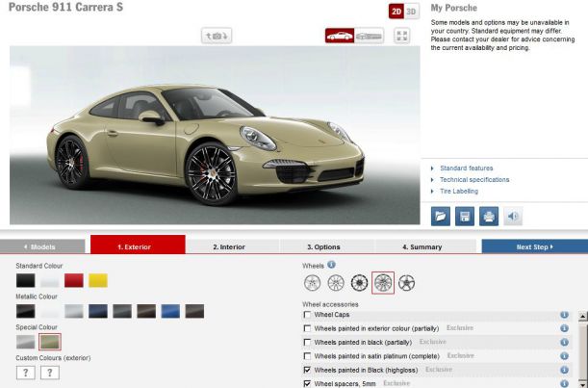
Task: Select the interior car view icon
Action: pyautogui.click(x=369, y=36)
